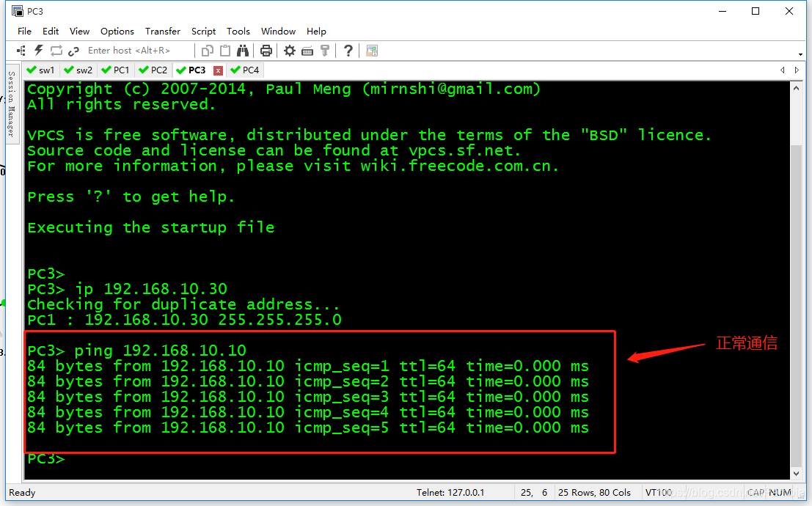Open Find with the binoculars icon
Image resolution: width=812 pixels, height=506 pixels.
pyautogui.click(x=243, y=51)
